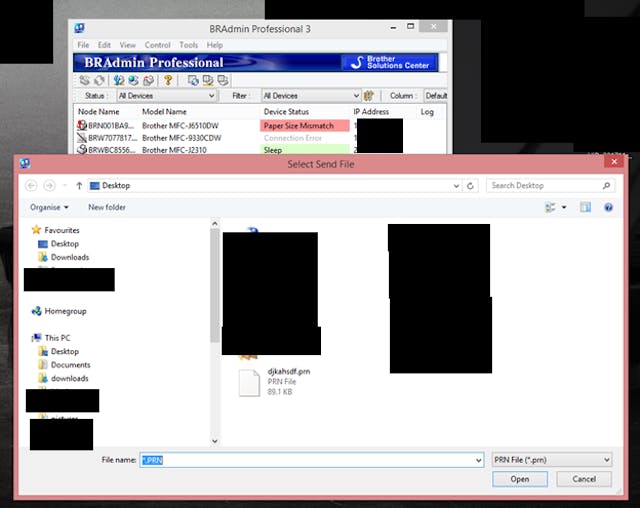
Task: Toggle the preview pane icon
Action: click(585, 207)
